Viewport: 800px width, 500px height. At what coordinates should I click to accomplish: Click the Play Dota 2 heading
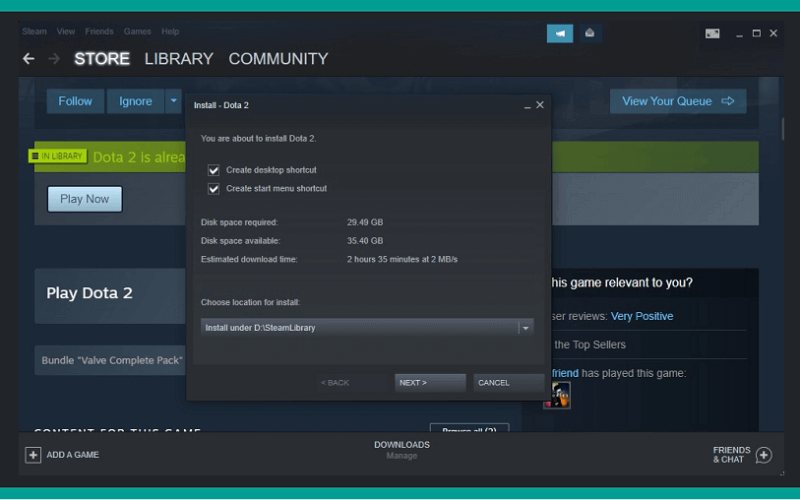point(89,293)
